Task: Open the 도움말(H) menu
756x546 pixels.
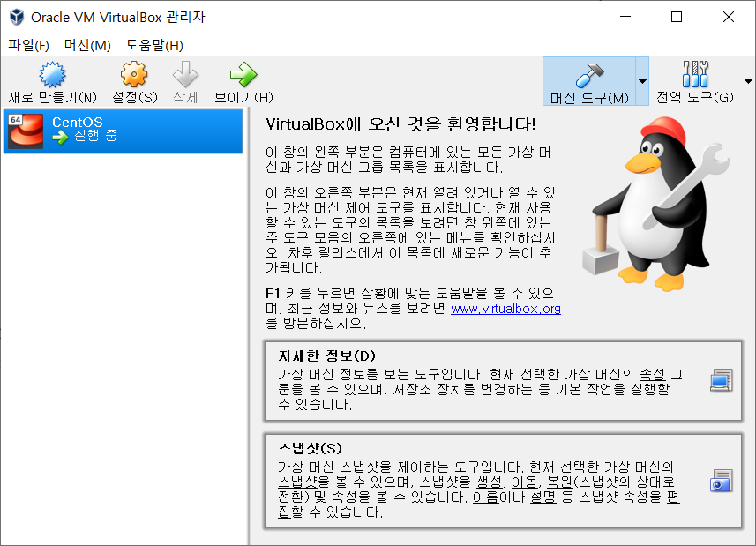Action: pos(154,45)
